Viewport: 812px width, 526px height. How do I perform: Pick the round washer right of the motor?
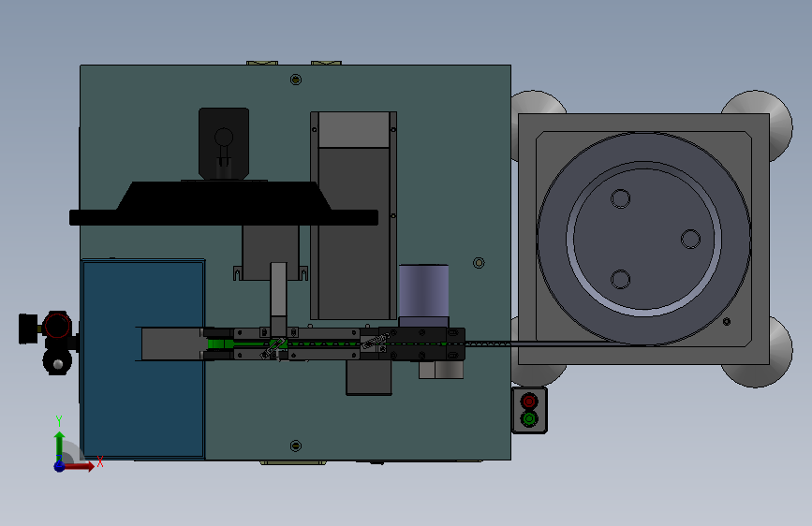pyautogui.click(x=479, y=263)
